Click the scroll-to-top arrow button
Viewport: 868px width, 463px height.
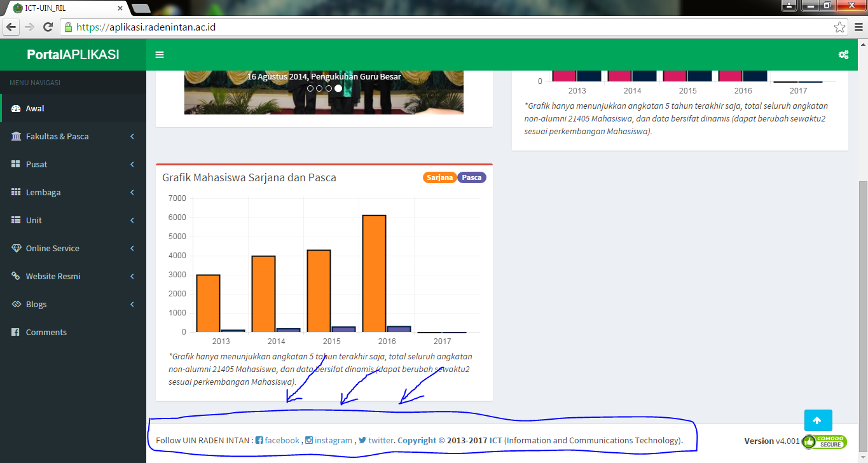818,420
